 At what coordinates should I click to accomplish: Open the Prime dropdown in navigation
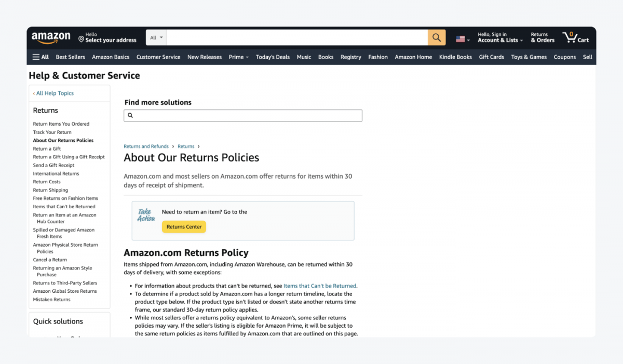pos(238,57)
